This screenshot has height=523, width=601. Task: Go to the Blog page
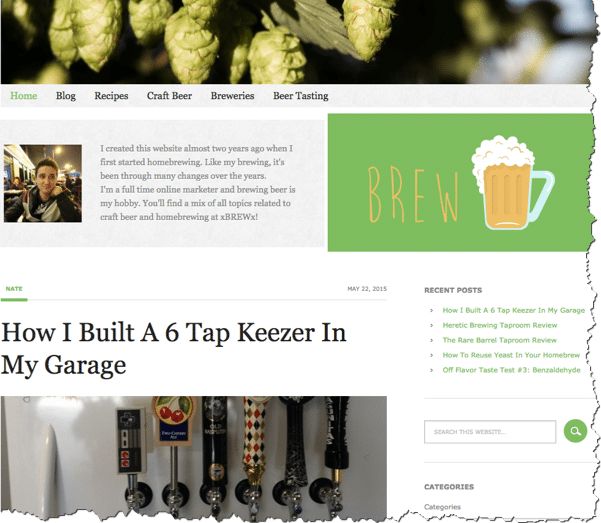(x=66, y=96)
